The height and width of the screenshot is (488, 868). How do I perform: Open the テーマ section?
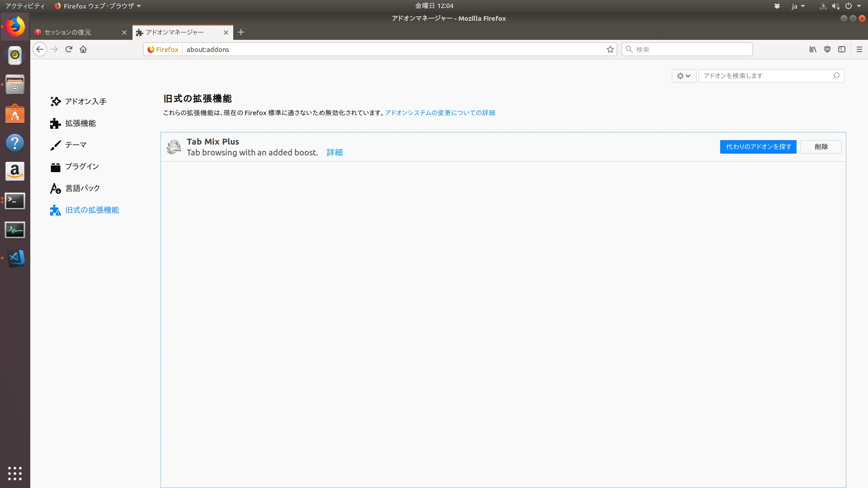[x=75, y=145]
